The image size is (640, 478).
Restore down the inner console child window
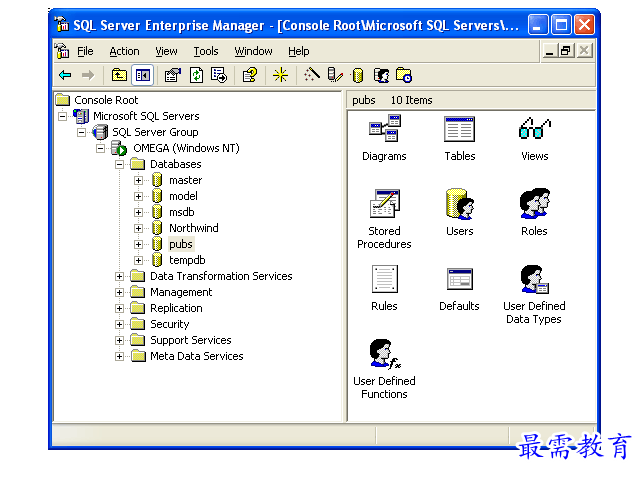566,51
